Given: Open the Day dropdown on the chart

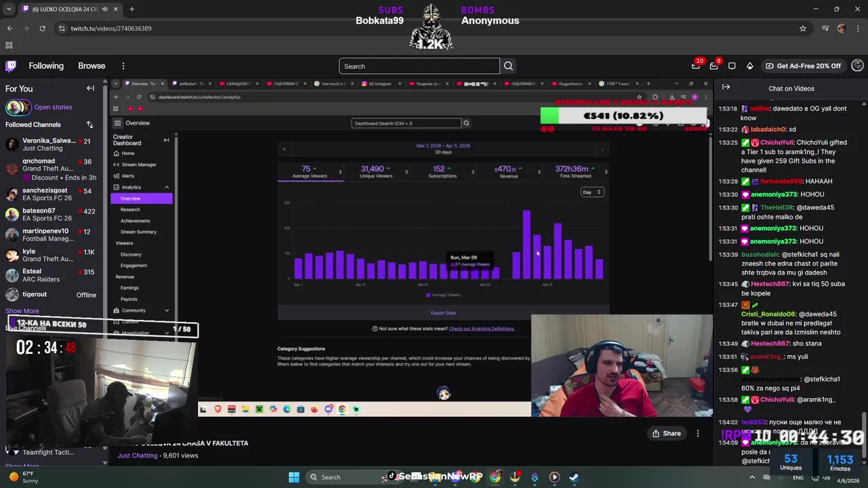Looking at the screenshot, I should click(592, 192).
